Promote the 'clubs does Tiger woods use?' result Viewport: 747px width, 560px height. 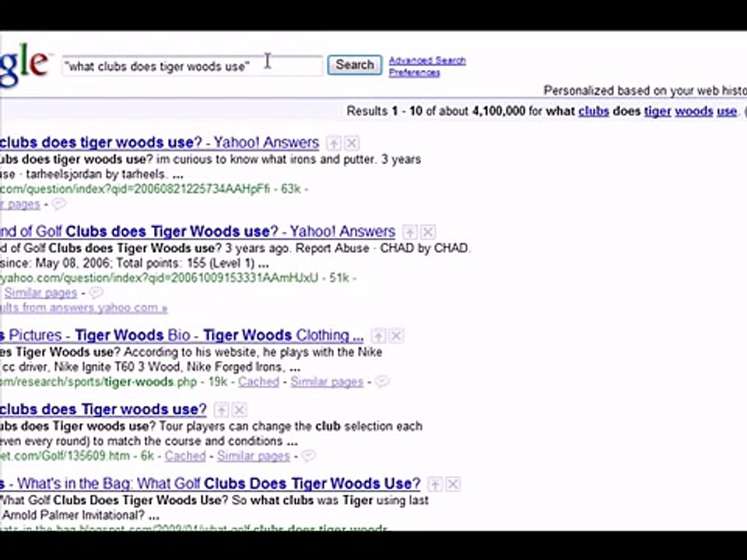pyautogui.click(x=221, y=410)
